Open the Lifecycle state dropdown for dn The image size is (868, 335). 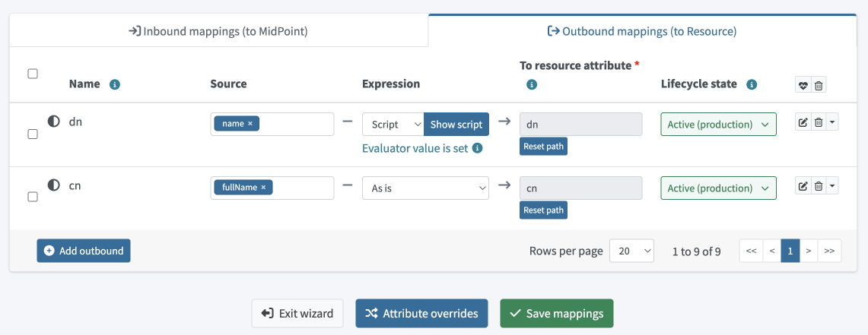point(718,125)
